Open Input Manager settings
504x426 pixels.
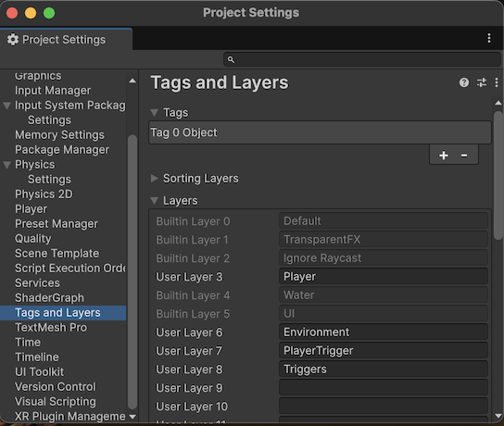click(53, 91)
